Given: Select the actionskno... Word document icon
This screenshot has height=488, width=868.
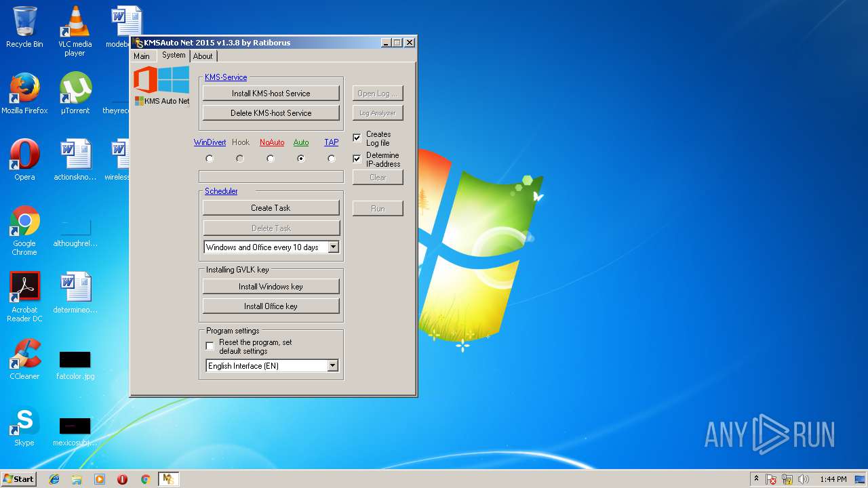Looking at the screenshot, I should point(75,160).
